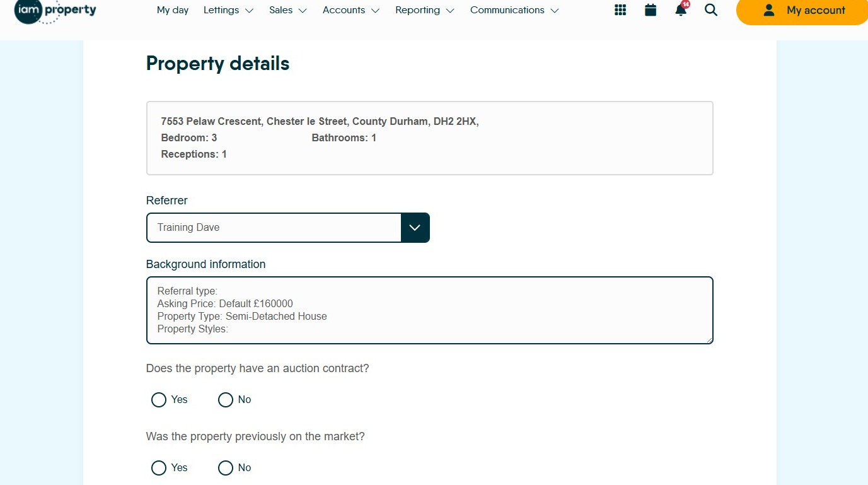Select No for auction contract
The width and height of the screenshot is (868, 485).
point(226,400)
